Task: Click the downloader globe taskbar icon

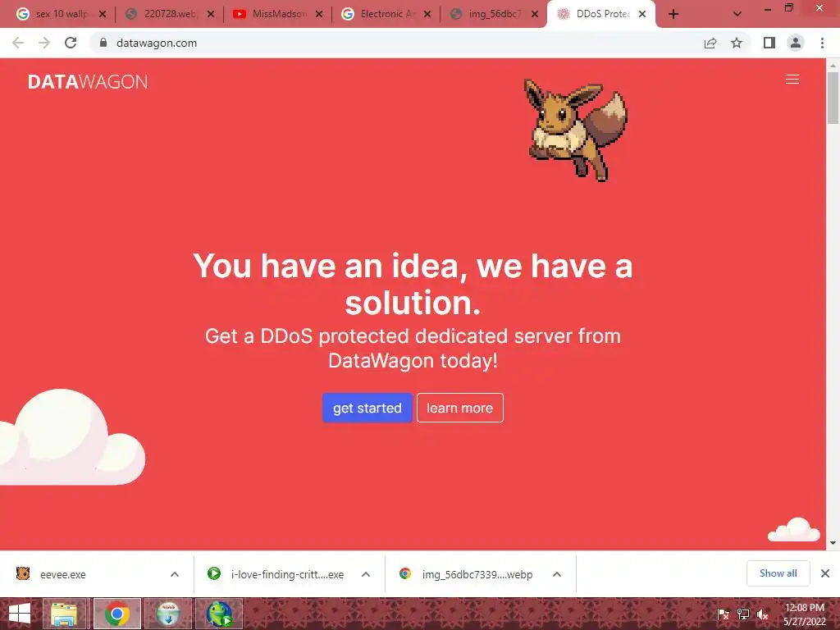Action: pyautogui.click(x=168, y=614)
